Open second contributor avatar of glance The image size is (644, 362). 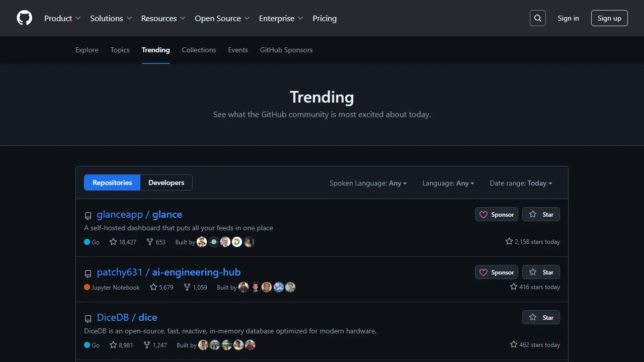tap(214, 242)
